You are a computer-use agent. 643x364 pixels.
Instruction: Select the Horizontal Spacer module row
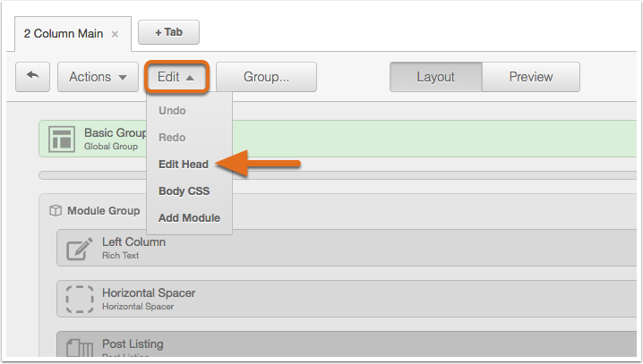[347, 299]
